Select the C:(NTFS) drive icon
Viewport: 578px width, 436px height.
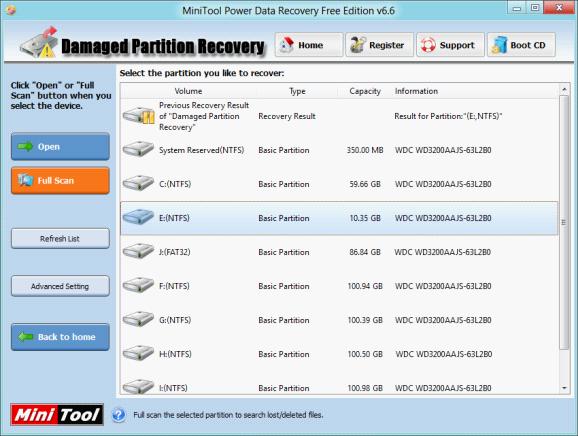coord(138,183)
